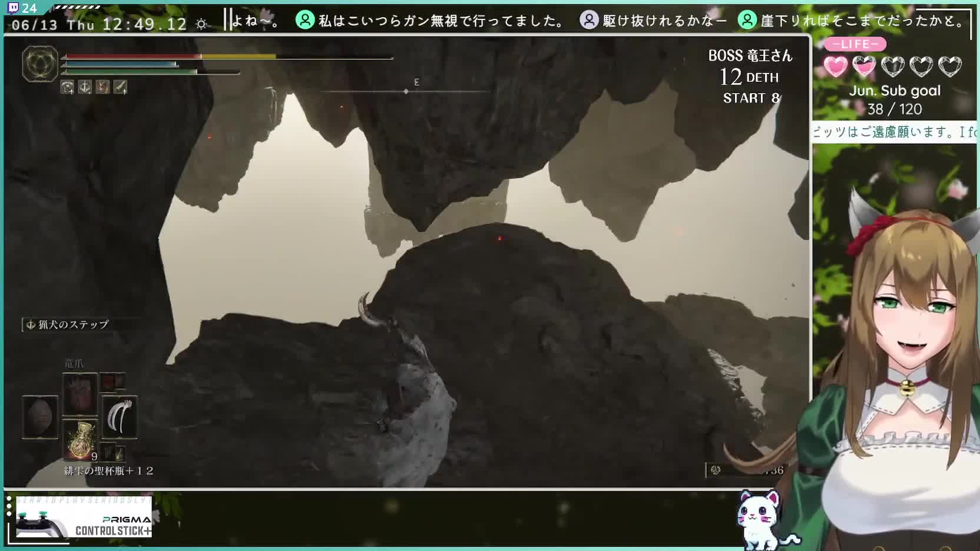The width and height of the screenshot is (980, 551).
Task: Click avatar beside 私はこいつらガン無視 message
Action: tap(305, 20)
